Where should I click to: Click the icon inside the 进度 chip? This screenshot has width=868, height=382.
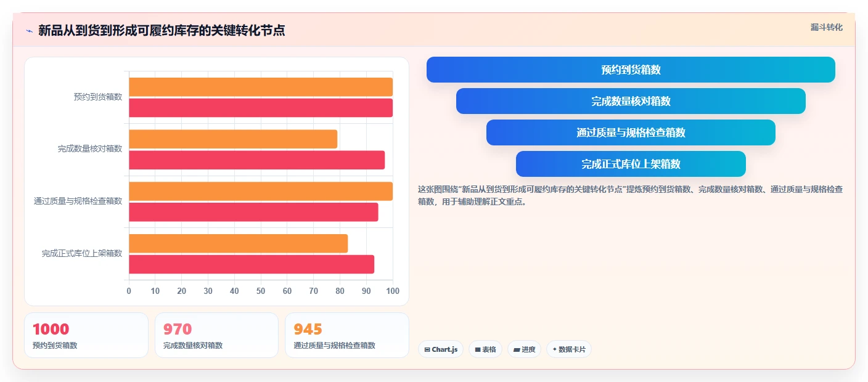517,349
